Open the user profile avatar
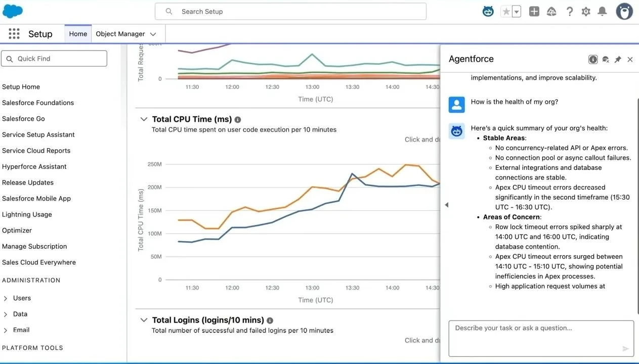The height and width of the screenshot is (364, 639). (624, 12)
